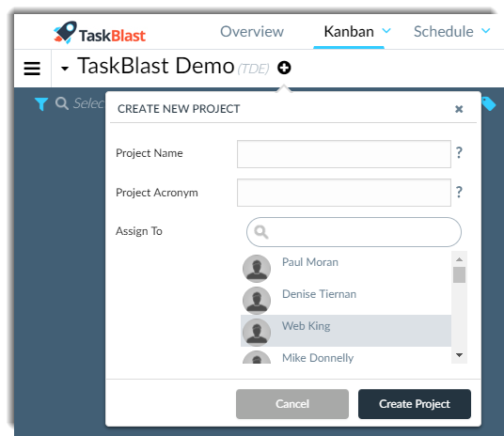Click the blue filter funnel icon
Viewport: 504px width, 436px height.
41,104
